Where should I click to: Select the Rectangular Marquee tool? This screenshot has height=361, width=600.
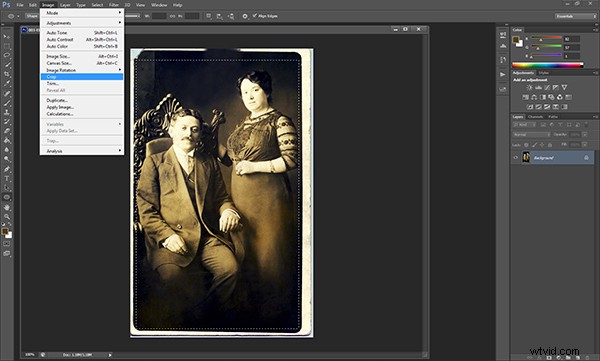click(x=7, y=46)
